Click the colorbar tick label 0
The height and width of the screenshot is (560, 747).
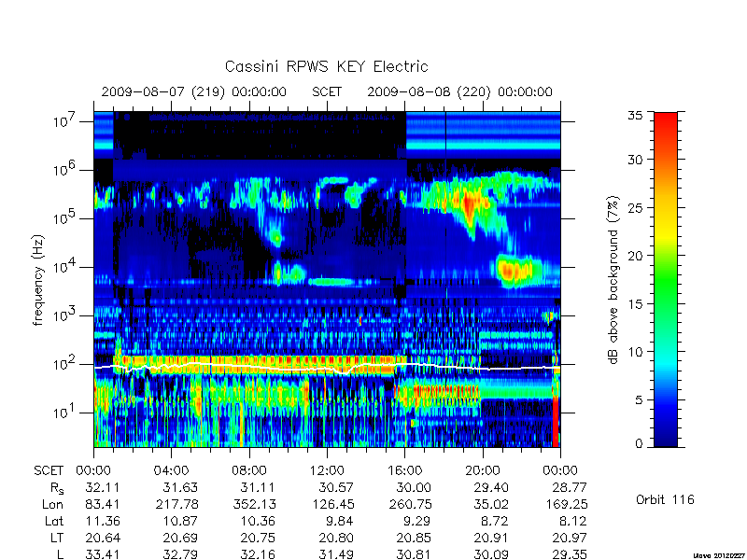click(639, 444)
